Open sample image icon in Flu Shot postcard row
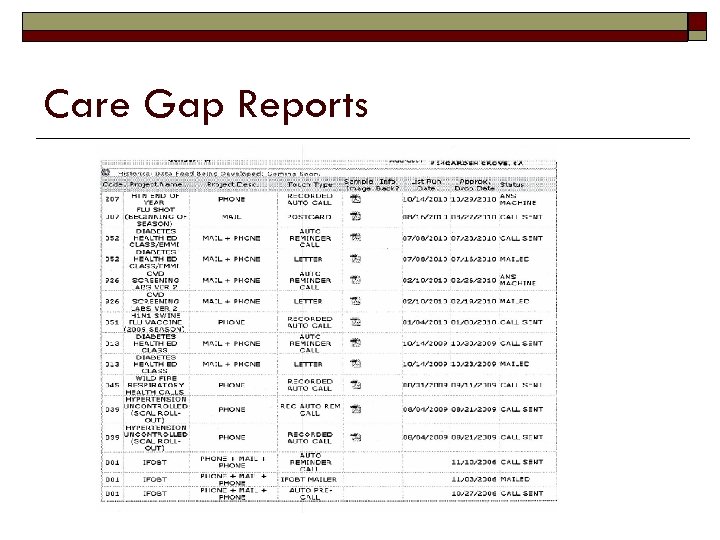The height and width of the screenshot is (540, 720). pyautogui.click(x=355, y=216)
